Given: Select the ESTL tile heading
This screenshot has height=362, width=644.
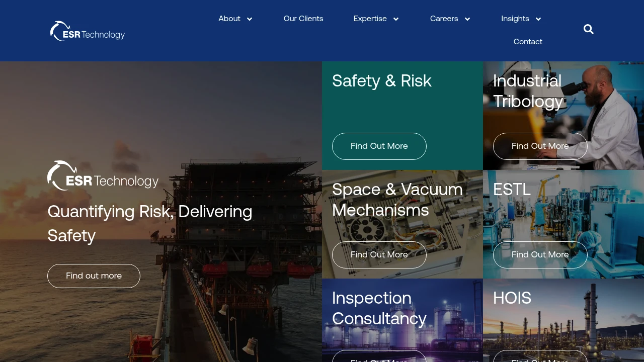Looking at the screenshot, I should (x=512, y=190).
